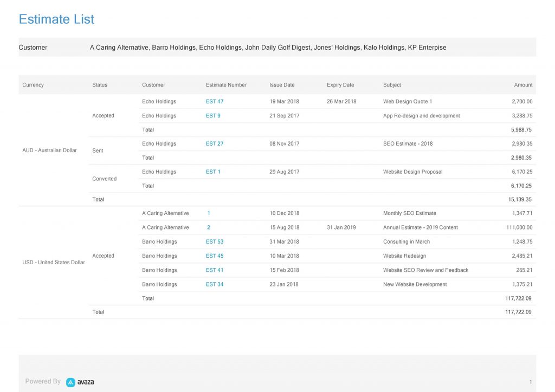Select subject New Website Development
Image resolution: width=555 pixels, height=392 pixels.
[x=415, y=284]
